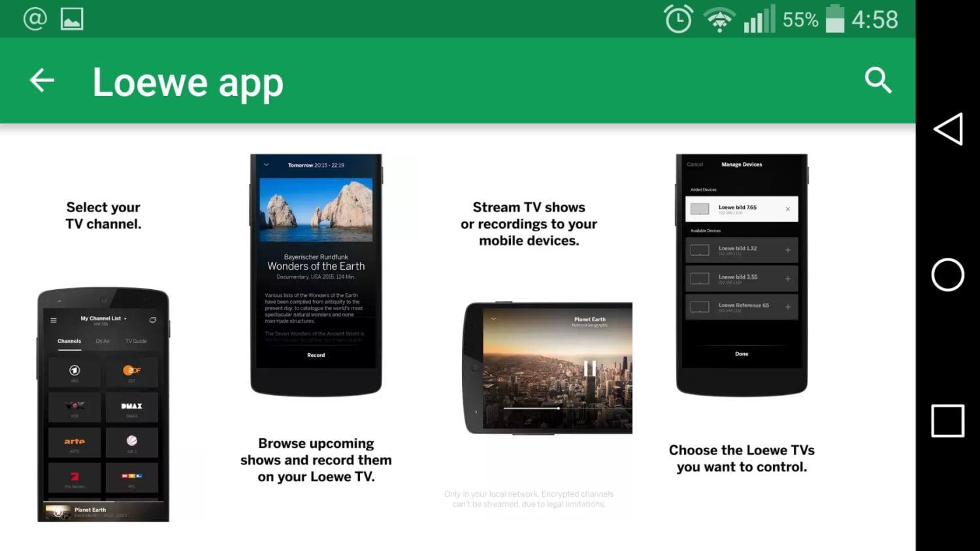Add Loewe bild 1.32 with plus

pyautogui.click(x=787, y=250)
